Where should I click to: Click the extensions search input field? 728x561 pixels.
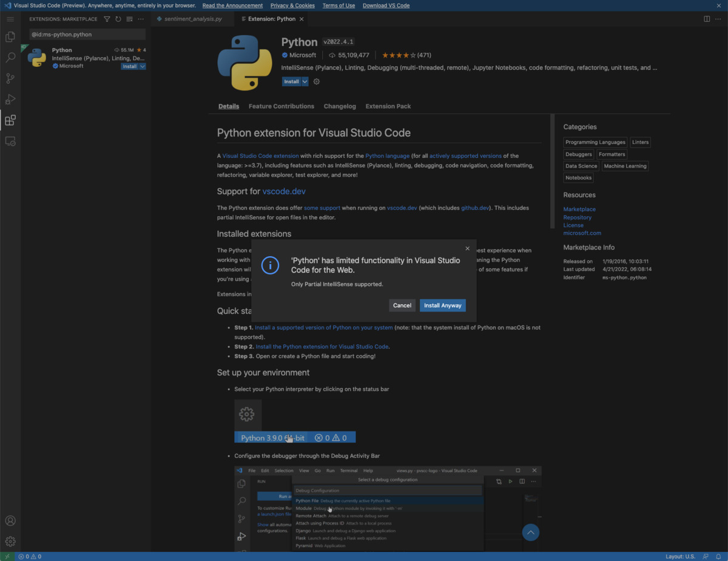(x=85, y=34)
